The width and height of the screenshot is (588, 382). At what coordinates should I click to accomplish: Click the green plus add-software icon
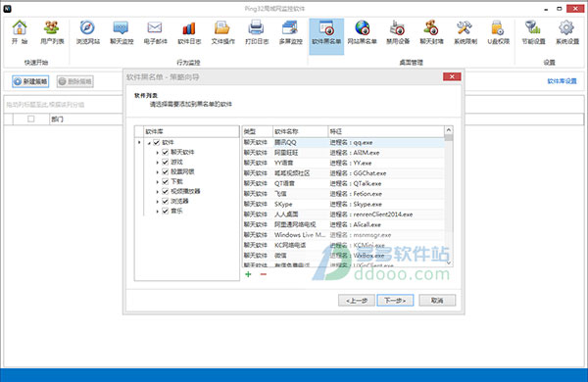pos(248,274)
